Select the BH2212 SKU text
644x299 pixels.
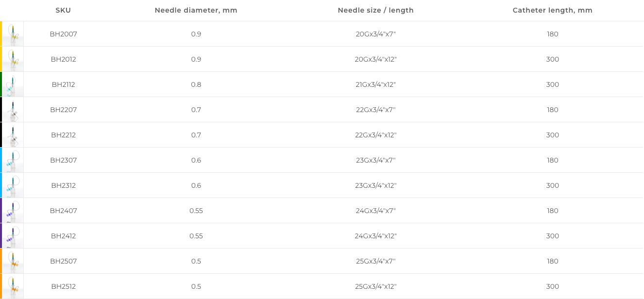pos(63,135)
